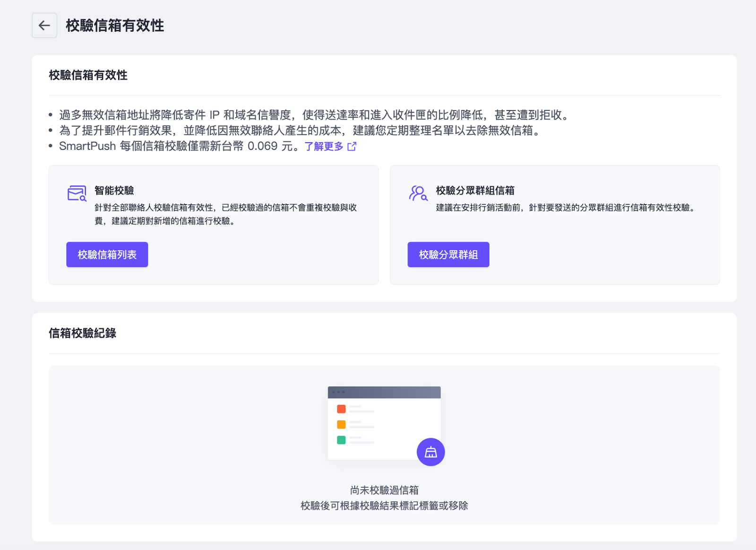Select the 智能校驗 card heading

click(114, 190)
